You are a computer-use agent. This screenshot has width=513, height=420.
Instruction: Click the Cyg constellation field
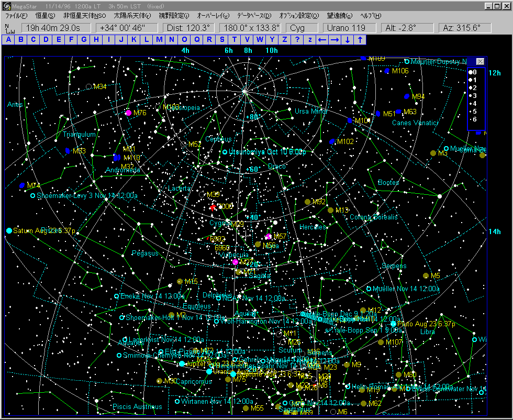coord(302,28)
